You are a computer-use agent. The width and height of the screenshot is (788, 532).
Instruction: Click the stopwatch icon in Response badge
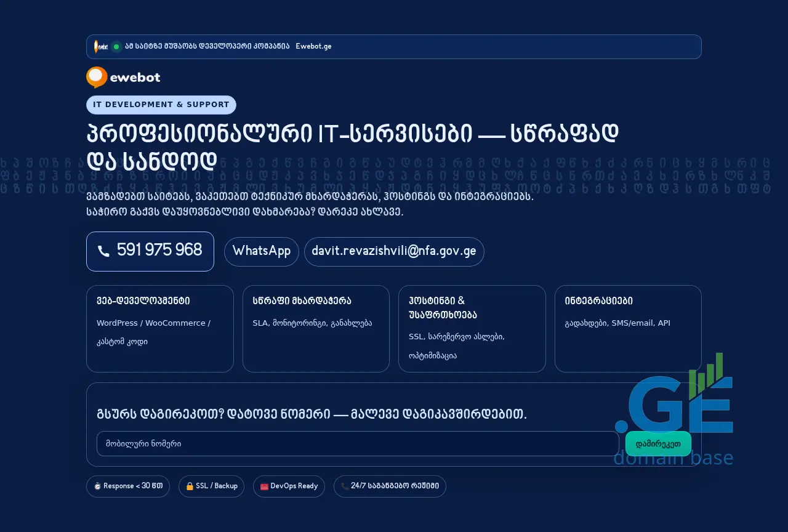tap(97, 486)
